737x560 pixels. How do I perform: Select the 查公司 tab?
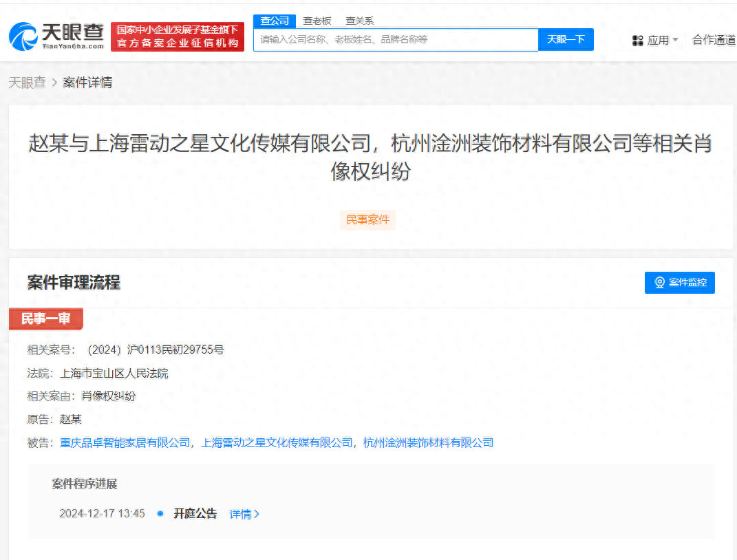(275, 21)
